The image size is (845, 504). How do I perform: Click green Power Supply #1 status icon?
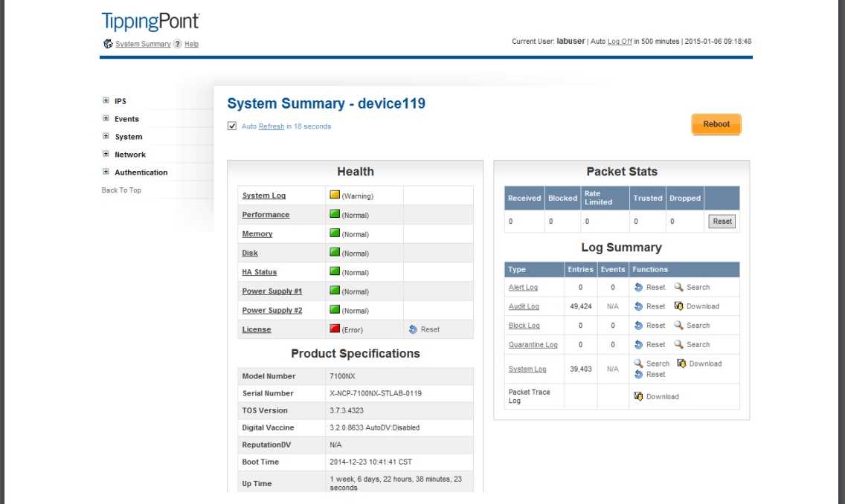click(335, 290)
